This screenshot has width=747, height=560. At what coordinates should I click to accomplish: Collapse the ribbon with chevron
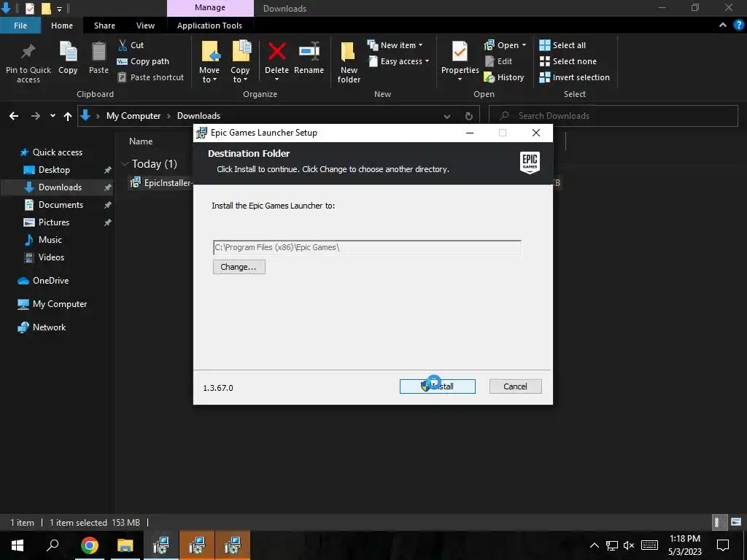click(723, 26)
